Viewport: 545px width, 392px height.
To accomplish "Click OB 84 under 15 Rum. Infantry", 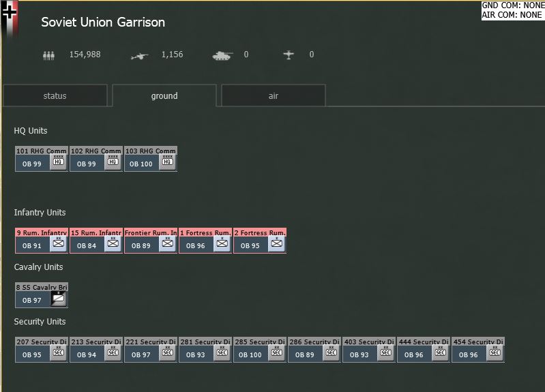I will coord(86,245).
